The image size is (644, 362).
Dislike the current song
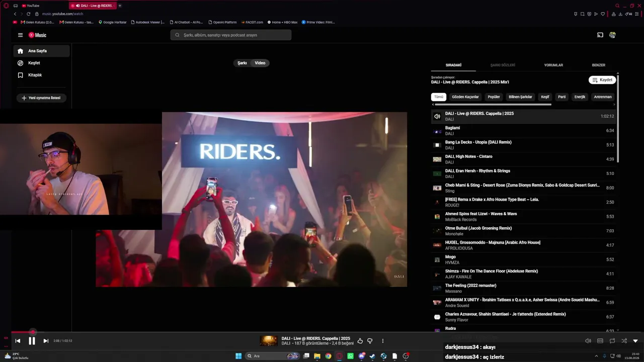[x=370, y=341]
